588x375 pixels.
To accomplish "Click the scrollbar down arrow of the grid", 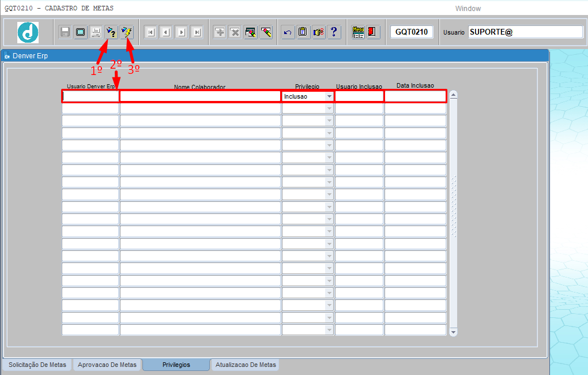I will 453,332.
